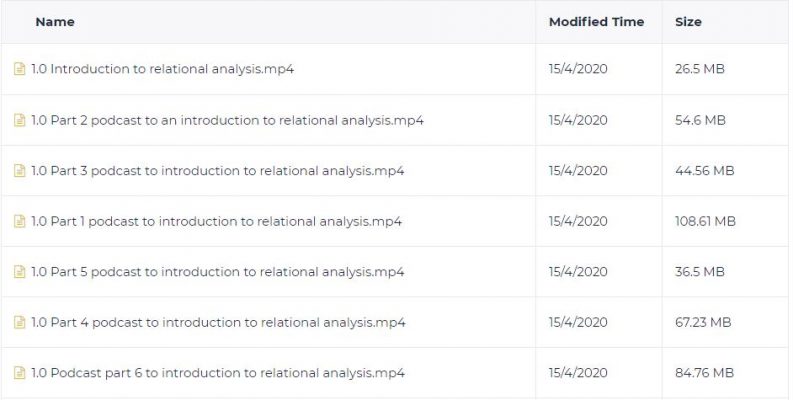Select the file icon for Part 3 podcast
This screenshot has width=793, height=400.
[x=19, y=171]
